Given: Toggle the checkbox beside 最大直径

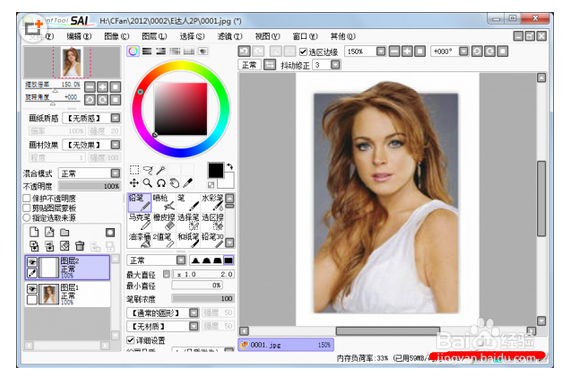Looking at the screenshot, I should tap(166, 274).
